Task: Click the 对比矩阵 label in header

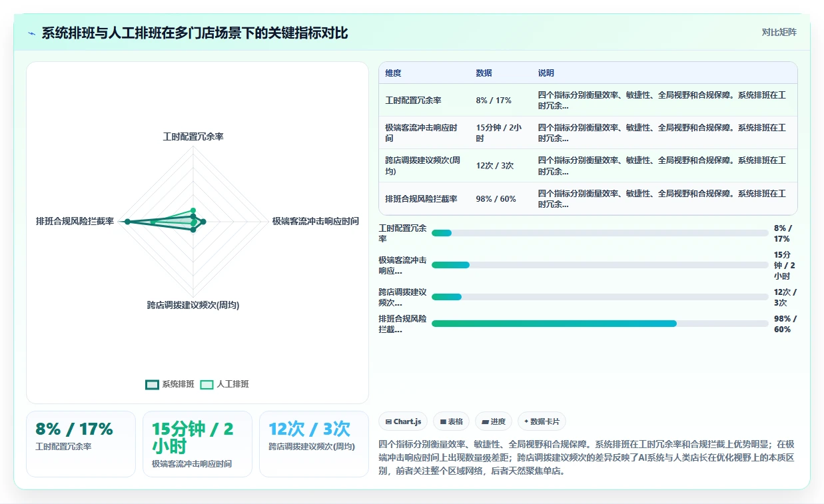Action: click(x=779, y=32)
